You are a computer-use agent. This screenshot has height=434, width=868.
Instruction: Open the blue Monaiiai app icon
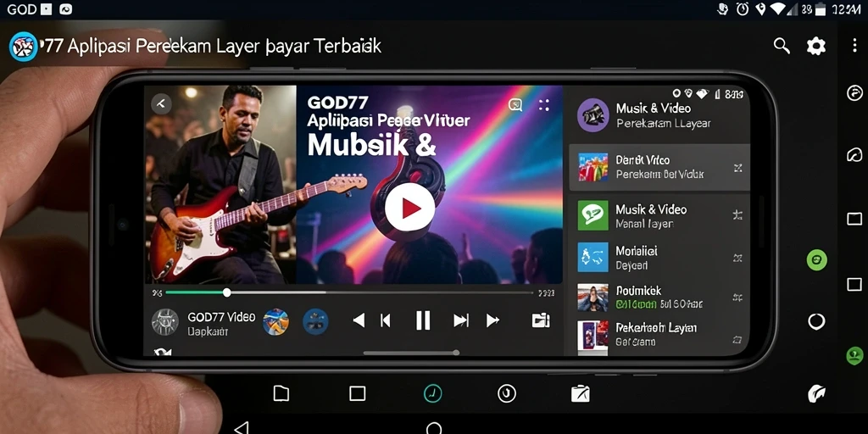point(593,257)
